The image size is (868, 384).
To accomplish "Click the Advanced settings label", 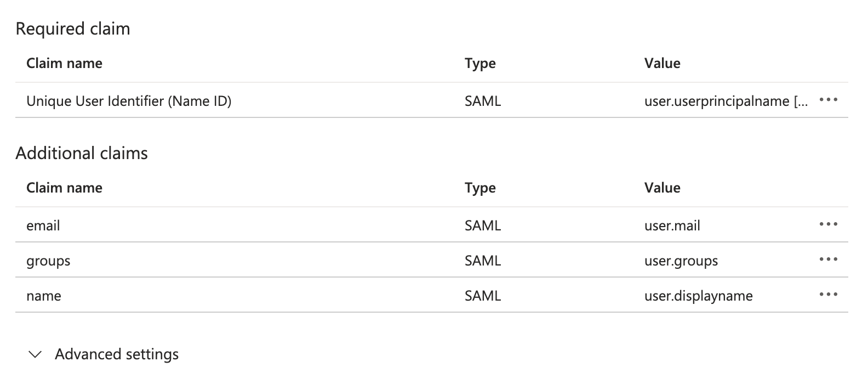I will pos(117,354).
